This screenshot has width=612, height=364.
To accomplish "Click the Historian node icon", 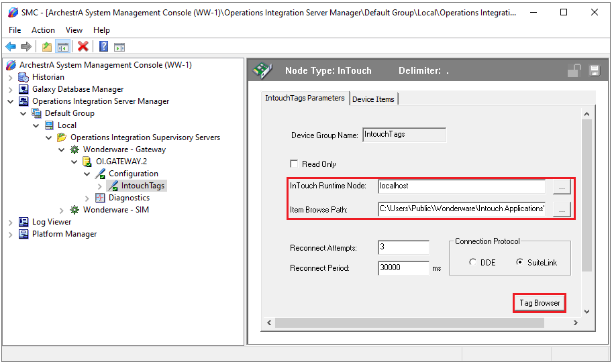I will [x=23, y=77].
